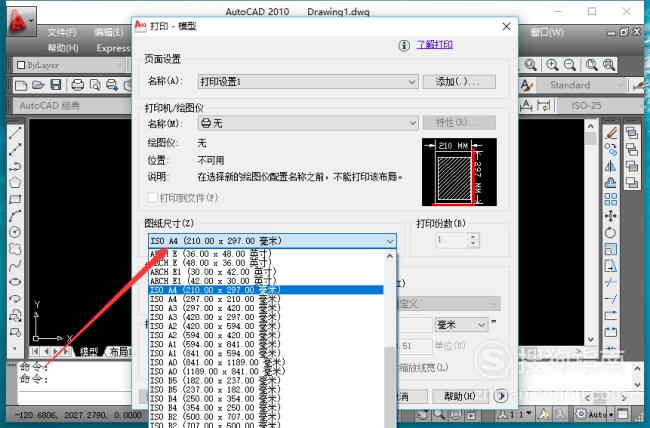Open the 文件(F) menu
Image resolution: width=650 pixels, height=428 pixels.
[61, 32]
